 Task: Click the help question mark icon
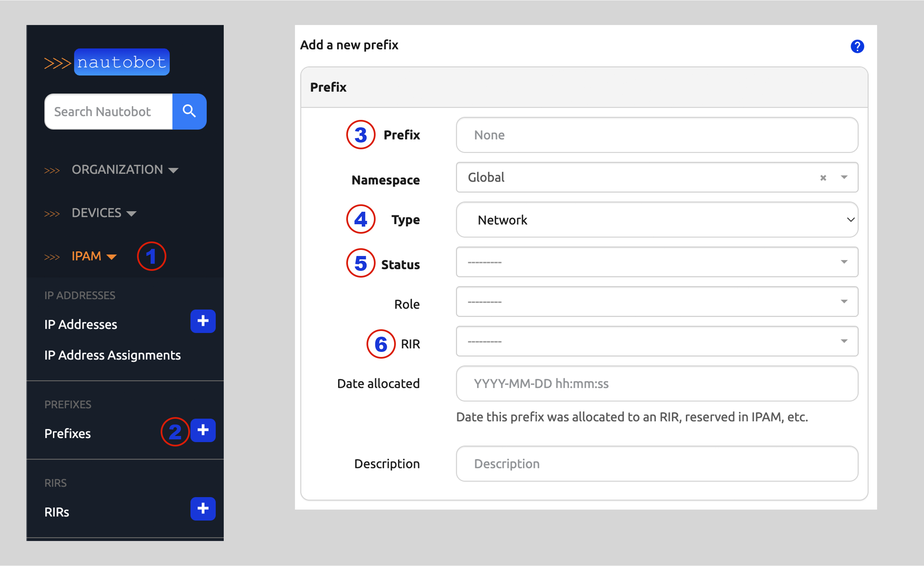coord(857,46)
